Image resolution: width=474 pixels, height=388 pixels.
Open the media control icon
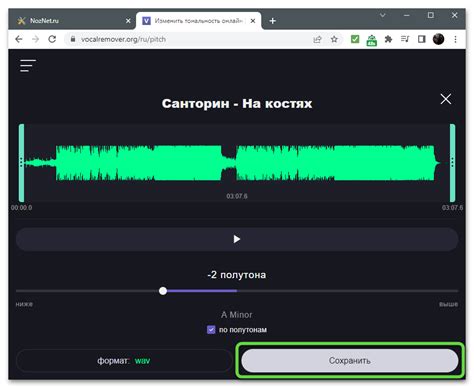405,39
